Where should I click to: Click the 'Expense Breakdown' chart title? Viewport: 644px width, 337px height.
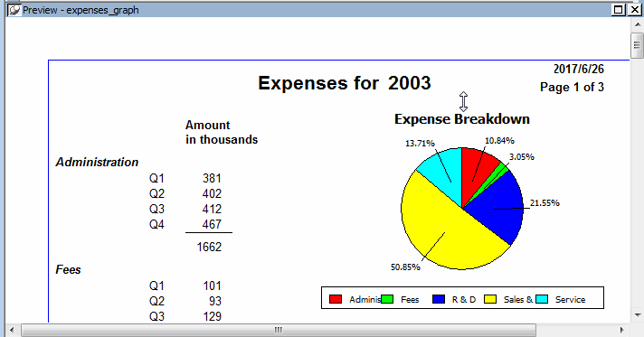tap(462, 119)
